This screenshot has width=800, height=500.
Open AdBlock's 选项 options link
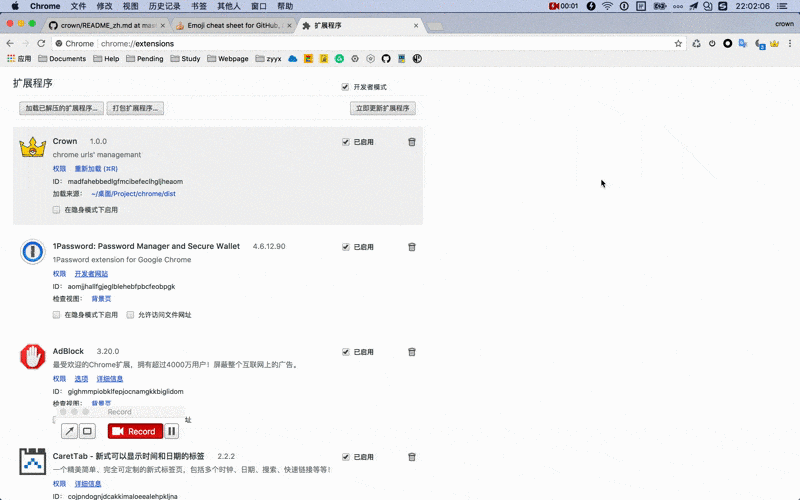81,379
